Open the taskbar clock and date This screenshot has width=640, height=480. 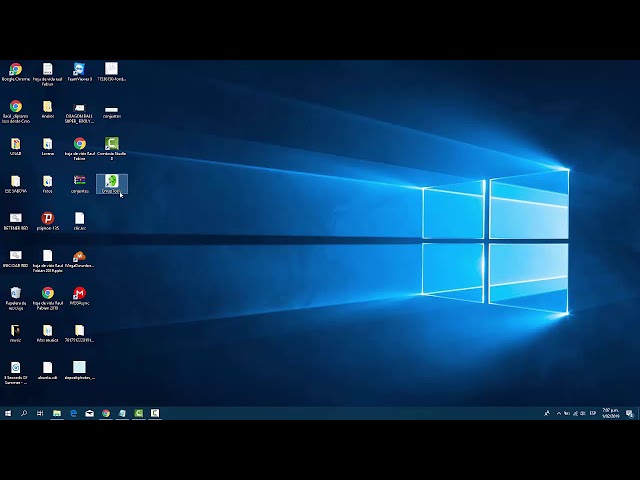click(x=608, y=413)
